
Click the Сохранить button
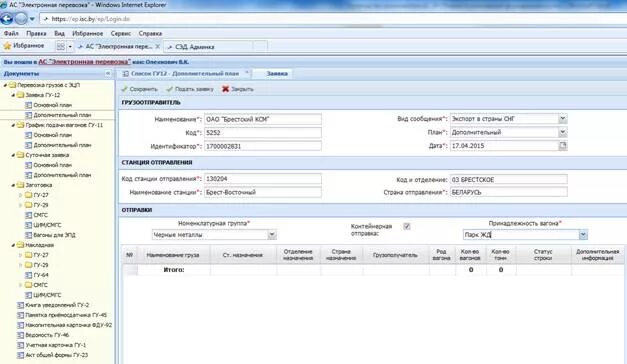(140, 89)
